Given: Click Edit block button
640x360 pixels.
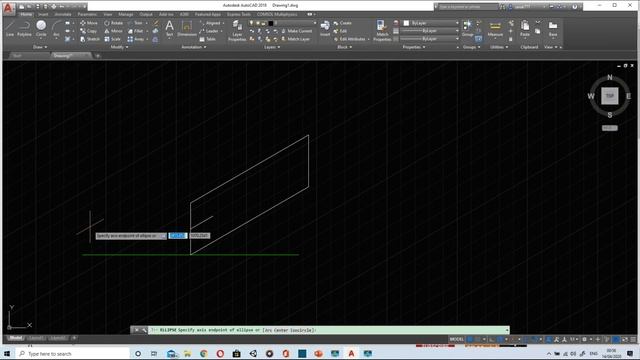Looking at the screenshot, I should [x=340, y=31].
